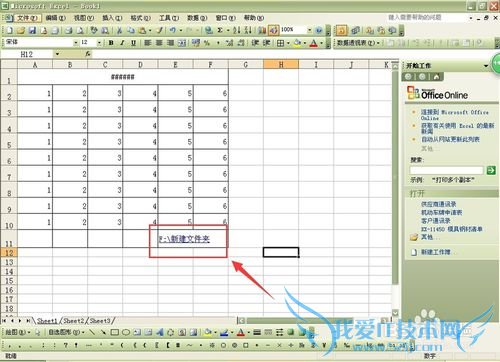Click the Undo arrow icon
The height and width of the screenshot is (362, 500).
pyautogui.click(x=173, y=30)
